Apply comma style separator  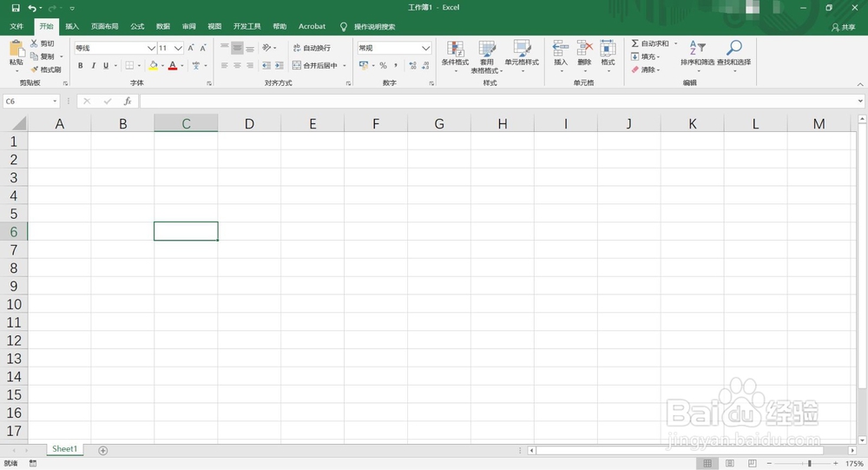(396, 65)
